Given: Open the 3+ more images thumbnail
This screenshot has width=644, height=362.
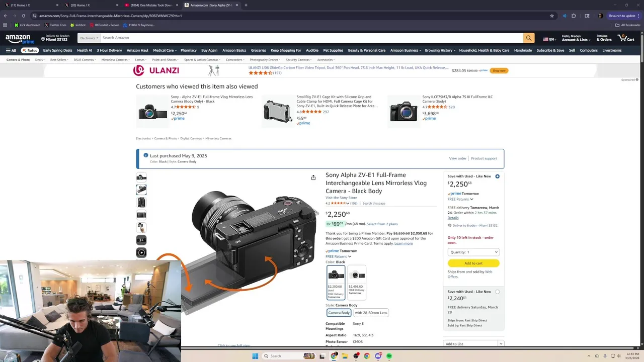Looking at the screenshot, I should 141,240.
